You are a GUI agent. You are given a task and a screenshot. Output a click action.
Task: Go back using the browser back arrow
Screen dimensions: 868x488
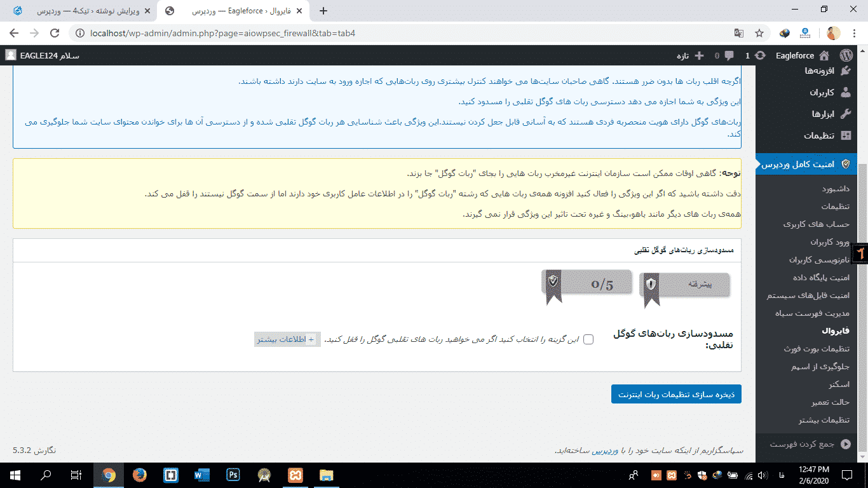[14, 33]
